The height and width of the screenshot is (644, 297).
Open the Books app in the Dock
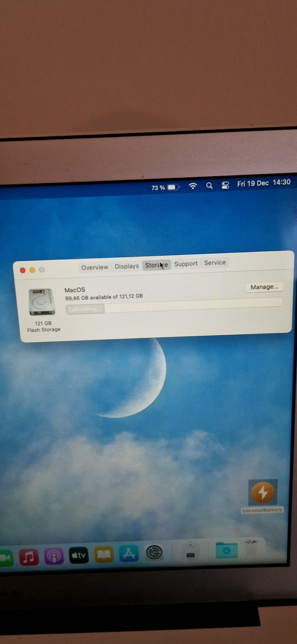coord(104,554)
